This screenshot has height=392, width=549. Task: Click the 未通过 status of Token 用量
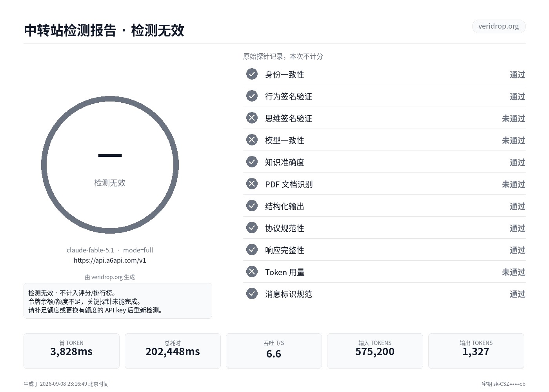513,272
